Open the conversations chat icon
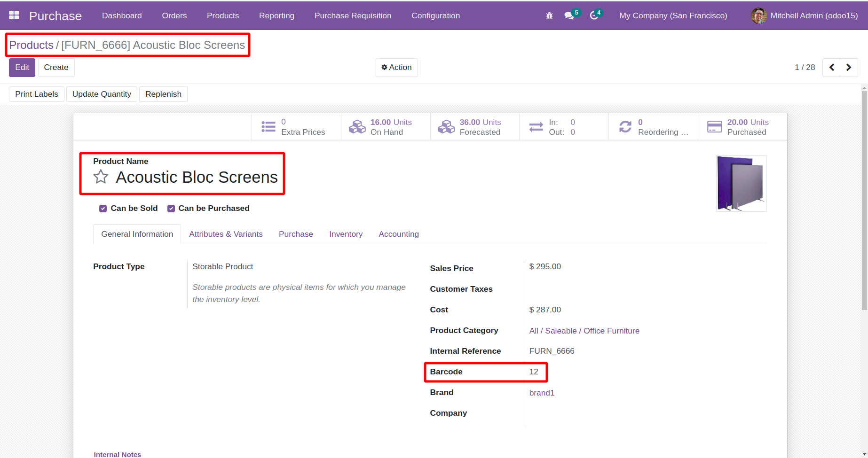The image size is (868, 458). [x=569, y=16]
